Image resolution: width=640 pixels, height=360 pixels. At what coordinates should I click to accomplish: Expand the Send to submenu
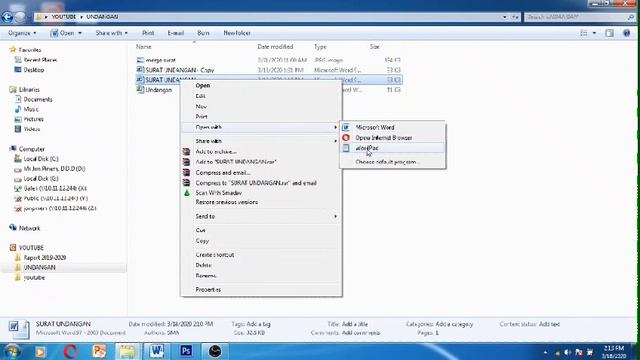click(x=261, y=216)
